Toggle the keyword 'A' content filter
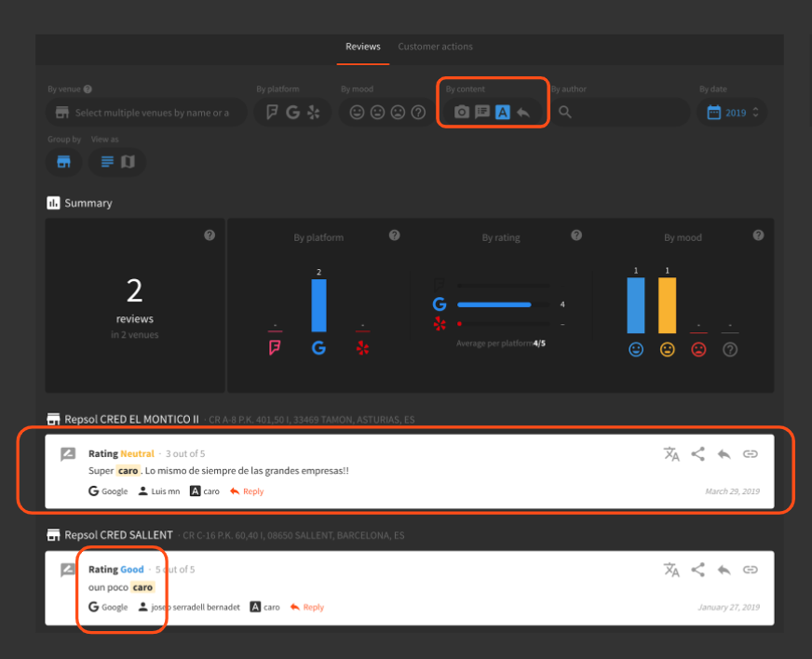Screen dimensions: 812x659 point(503,113)
